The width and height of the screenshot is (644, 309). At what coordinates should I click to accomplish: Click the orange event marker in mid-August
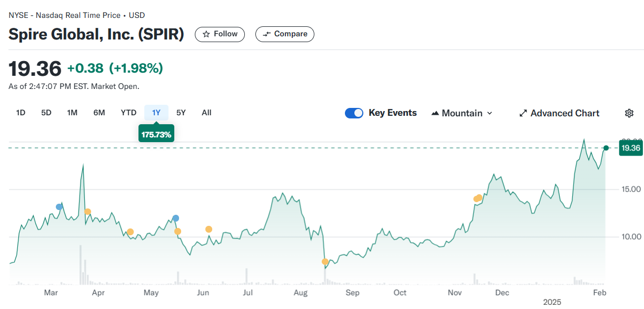[x=325, y=262]
